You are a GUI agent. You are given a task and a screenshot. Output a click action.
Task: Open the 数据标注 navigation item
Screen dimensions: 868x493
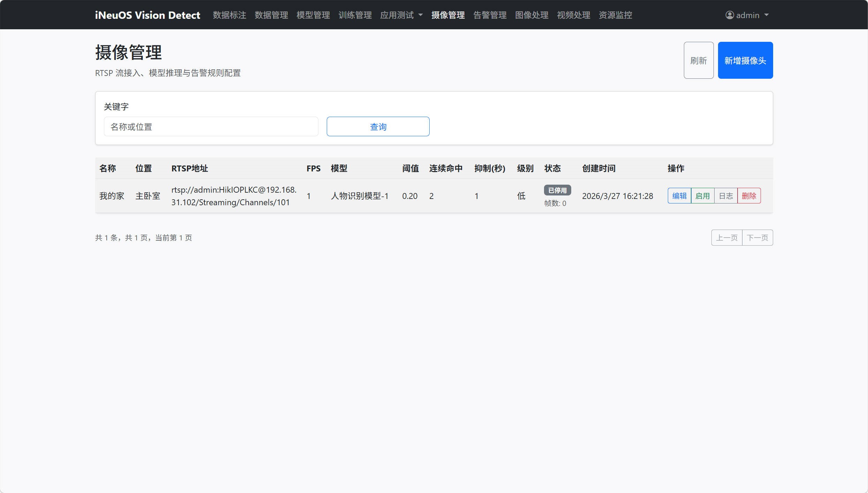tap(229, 15)
